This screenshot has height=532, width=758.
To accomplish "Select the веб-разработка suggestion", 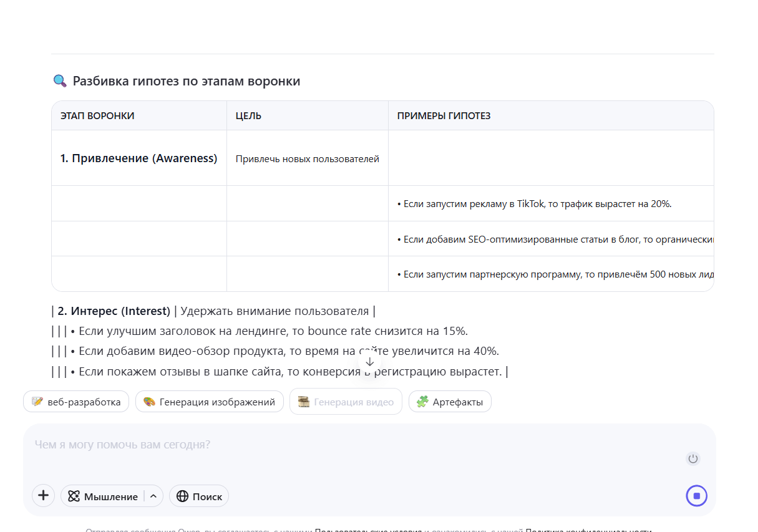I will click(76, 402).
